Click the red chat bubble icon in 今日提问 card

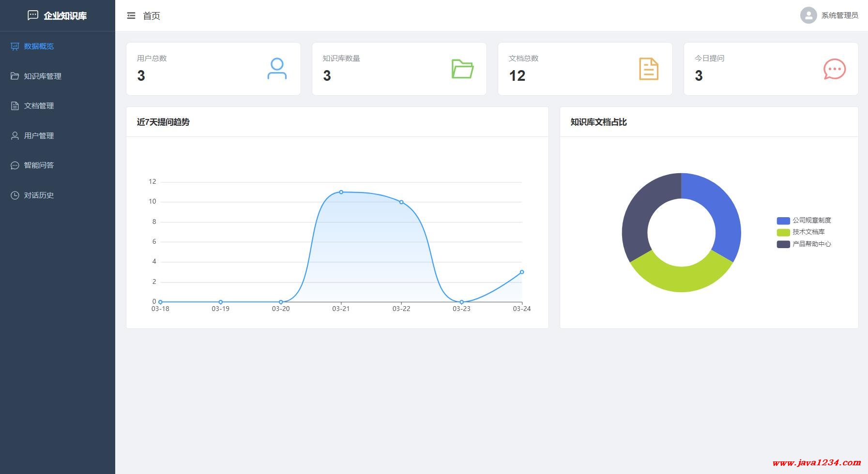coord(834,69)
